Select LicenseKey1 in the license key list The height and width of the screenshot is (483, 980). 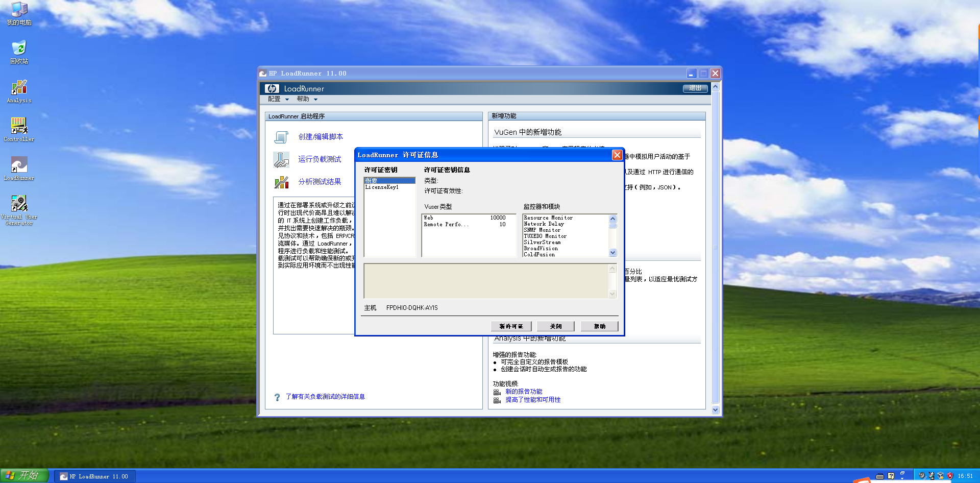coord(382,187)
